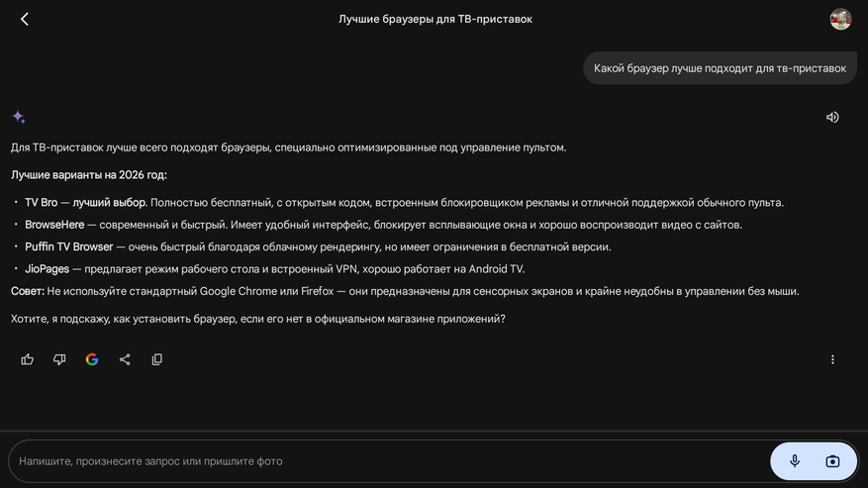Click the "TV Bro" bold text

tap(42, 203)
